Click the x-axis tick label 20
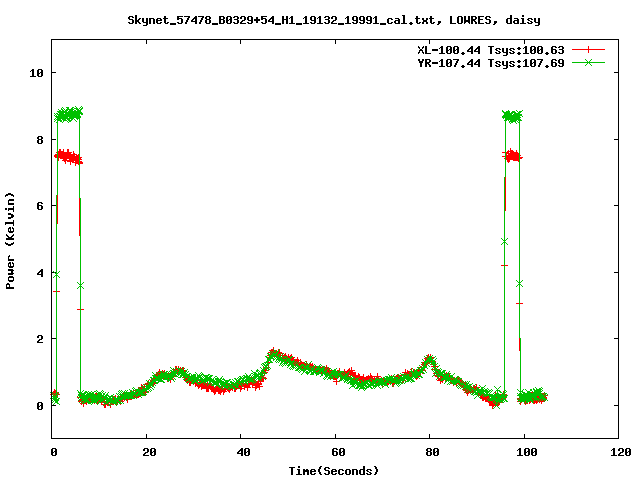The width and height of the screenshot is (640, 480). (149, 452)
